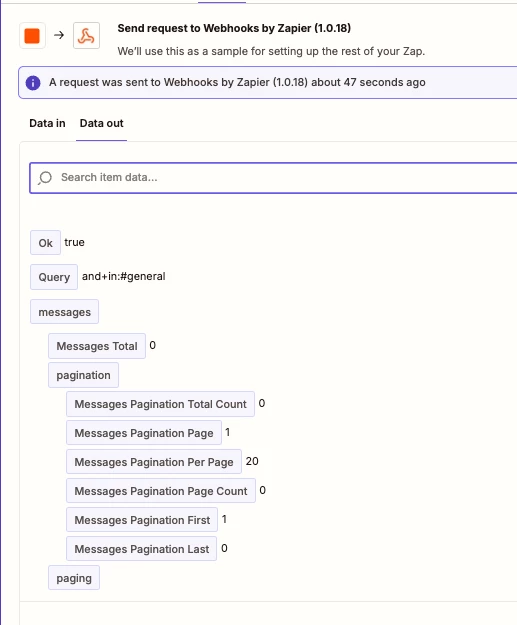Viewport: 517px width, 625px height.
Task: Collapse the pagination group
Action: [83, 375]
